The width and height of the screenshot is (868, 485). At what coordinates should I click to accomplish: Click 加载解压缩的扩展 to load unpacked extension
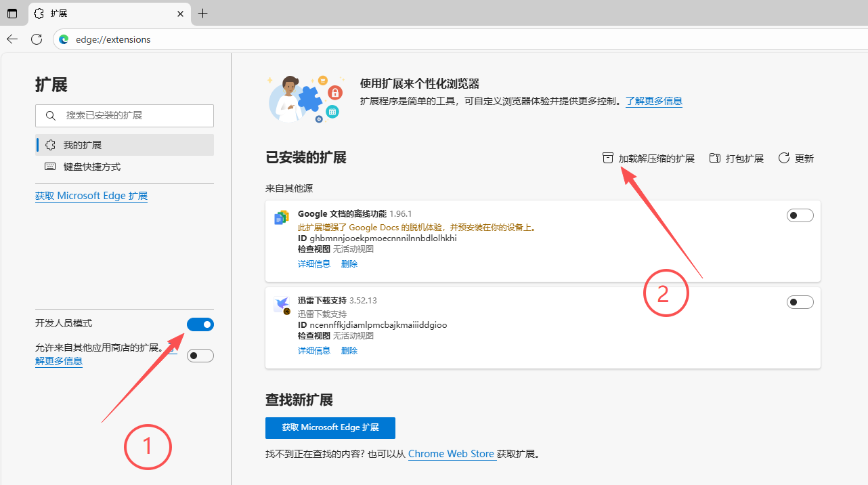point(649,159)
